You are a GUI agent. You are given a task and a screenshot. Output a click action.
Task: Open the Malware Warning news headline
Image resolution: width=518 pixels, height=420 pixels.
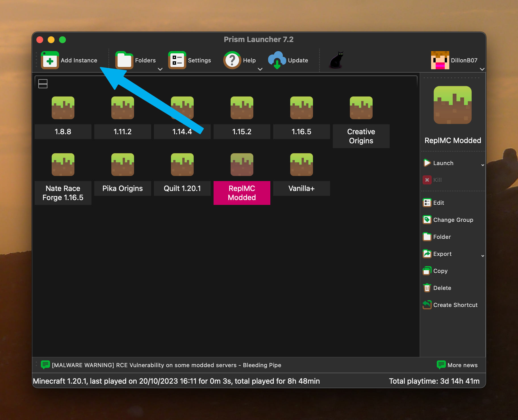pos(167,365)
